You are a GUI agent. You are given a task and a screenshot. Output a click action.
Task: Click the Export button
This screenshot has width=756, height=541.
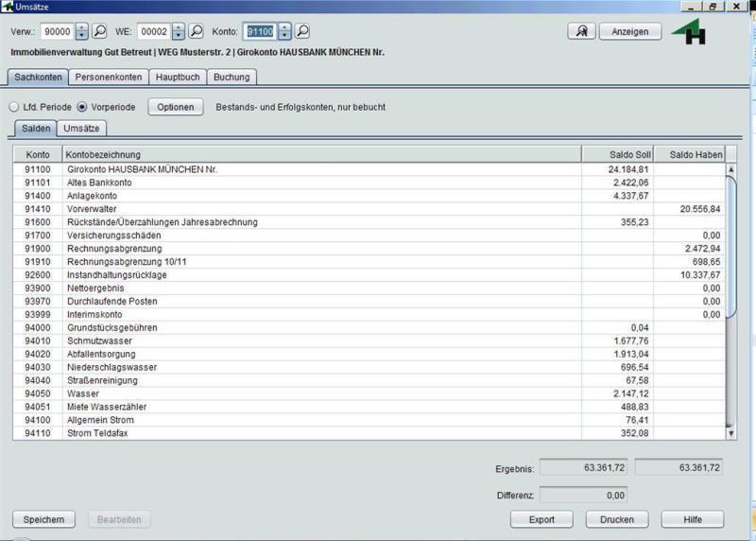(541, 520)
